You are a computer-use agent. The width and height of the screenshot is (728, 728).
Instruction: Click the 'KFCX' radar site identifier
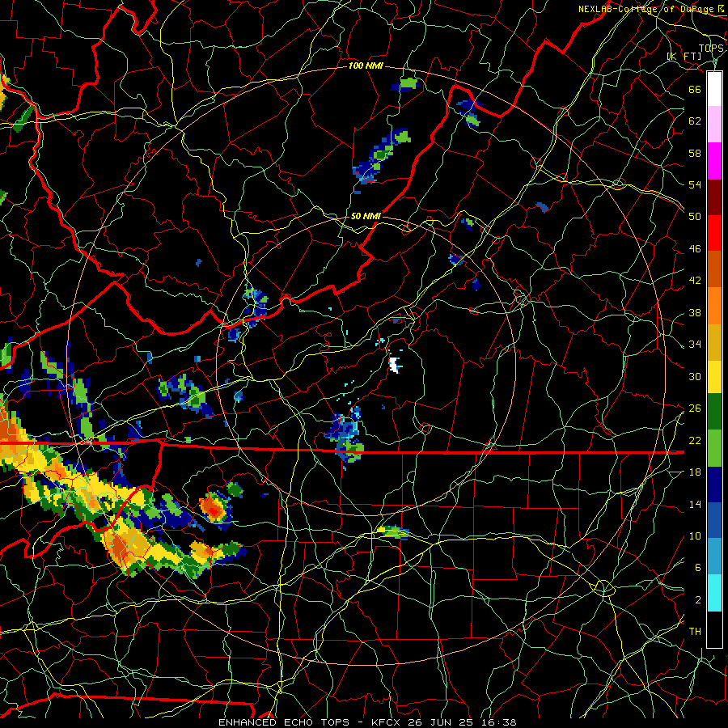pos(387,722)
